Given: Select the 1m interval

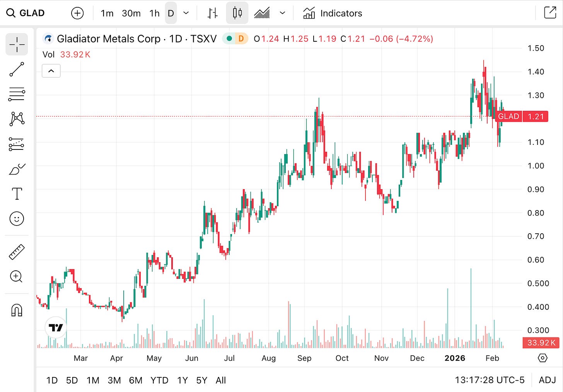Looking at the screenshot, I should pos(107,13).
